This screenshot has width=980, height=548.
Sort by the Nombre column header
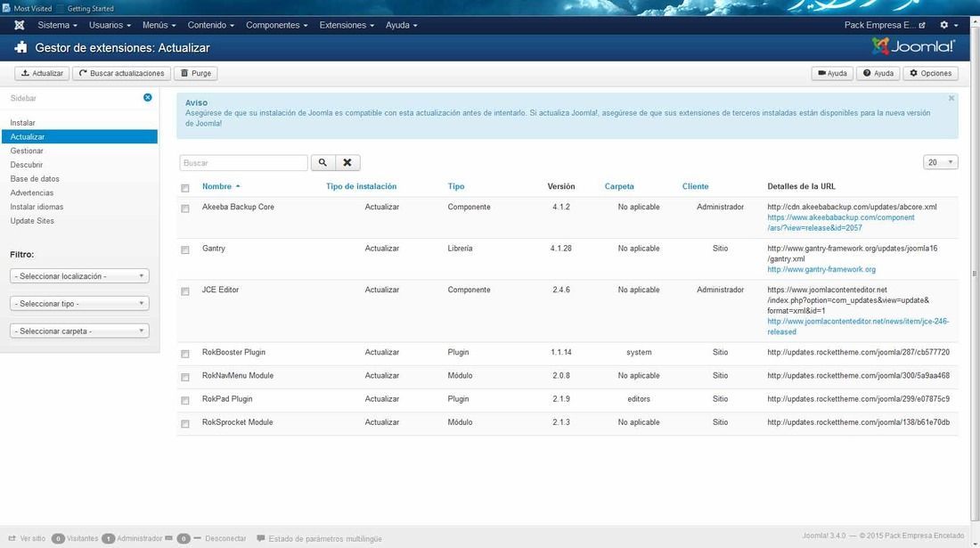[x=216, y=186]
